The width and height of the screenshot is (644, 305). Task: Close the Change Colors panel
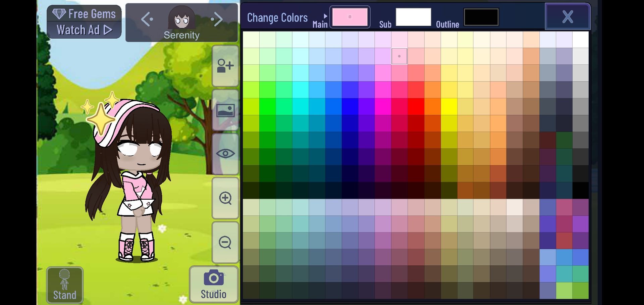[568, 16]
